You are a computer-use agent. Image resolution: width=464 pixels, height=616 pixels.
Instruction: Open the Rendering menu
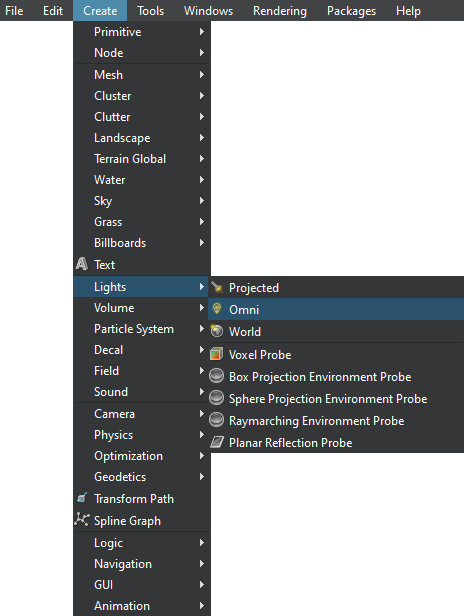(x=280, y=11)
